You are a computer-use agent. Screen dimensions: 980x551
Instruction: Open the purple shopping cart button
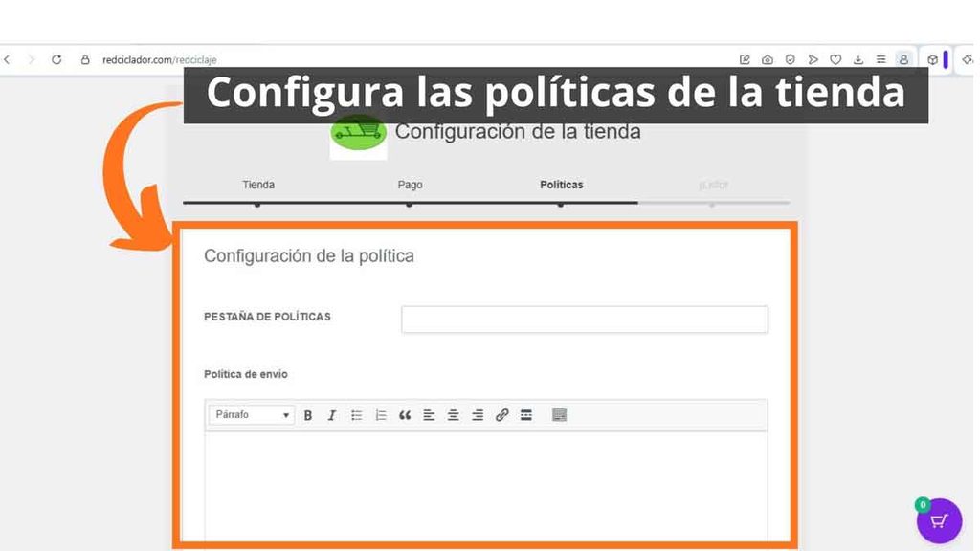point(939,521)
